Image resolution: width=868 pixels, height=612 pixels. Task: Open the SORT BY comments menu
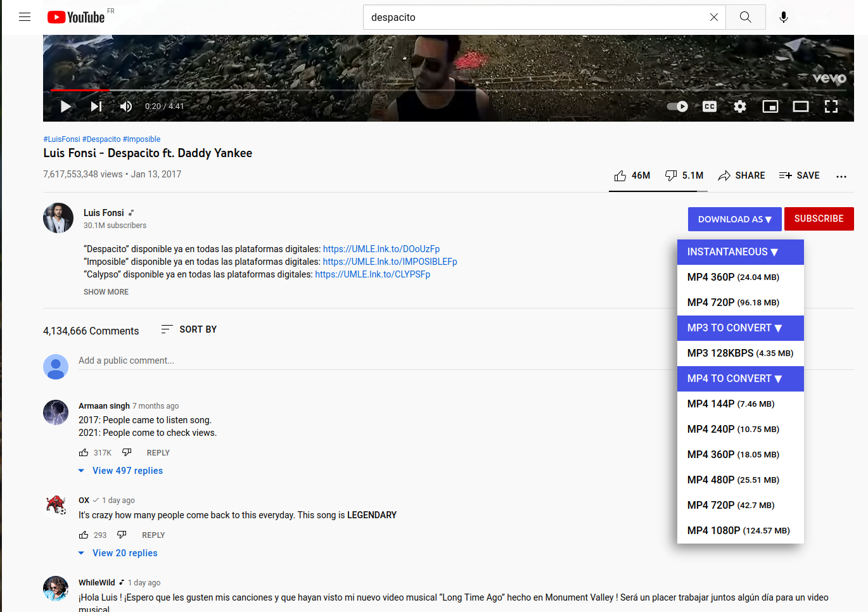189,329
